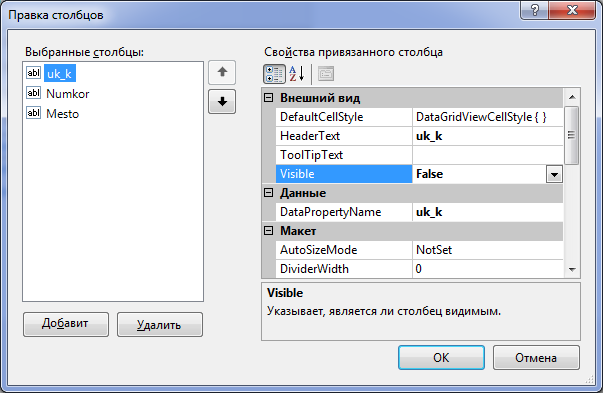The height and width of the screenshot is (393, 603).
Task: Click the Добавить button
Action: click(66, 324)
